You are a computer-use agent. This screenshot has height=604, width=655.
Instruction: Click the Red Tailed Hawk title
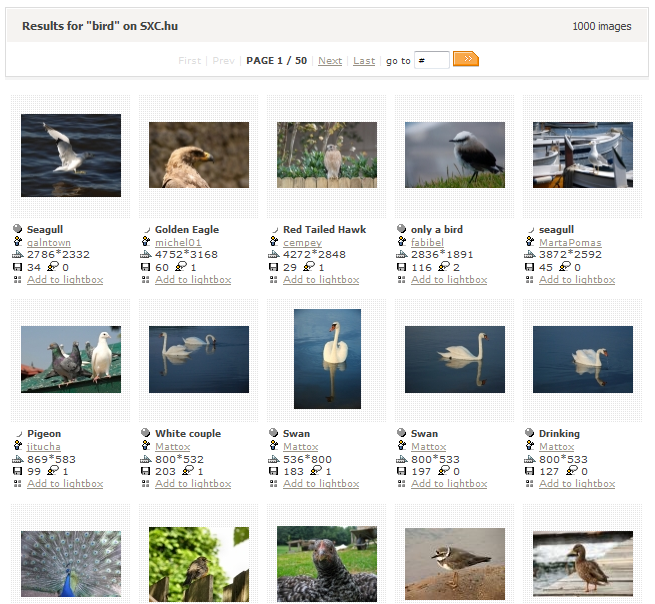325,229
